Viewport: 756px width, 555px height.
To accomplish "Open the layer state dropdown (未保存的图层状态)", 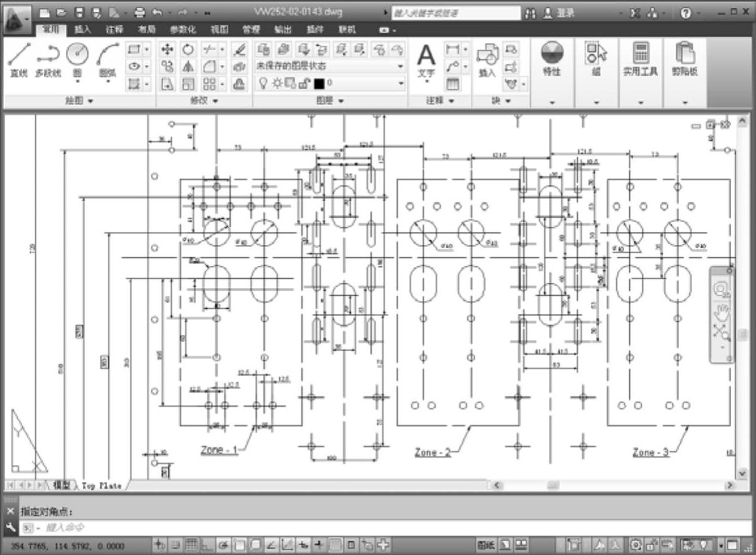I will click(x=330, y=66).
